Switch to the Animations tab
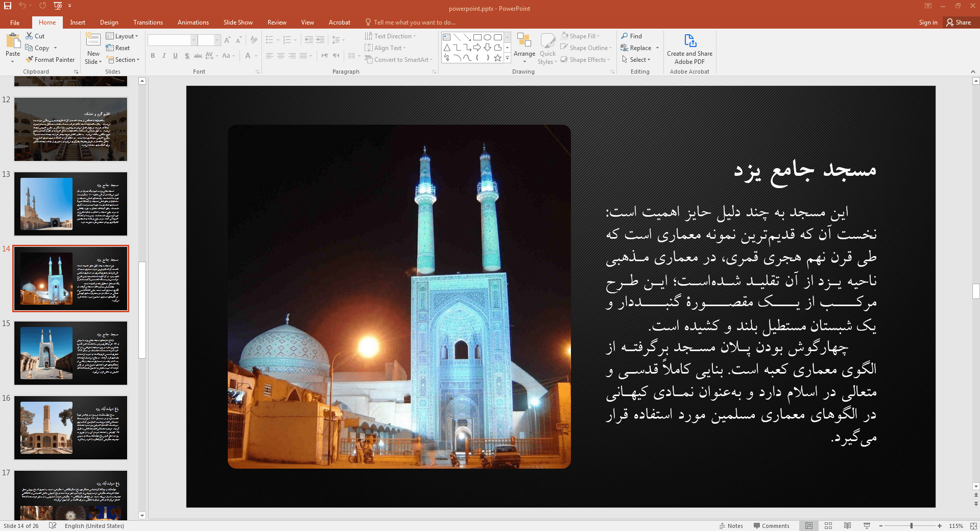 193,22
